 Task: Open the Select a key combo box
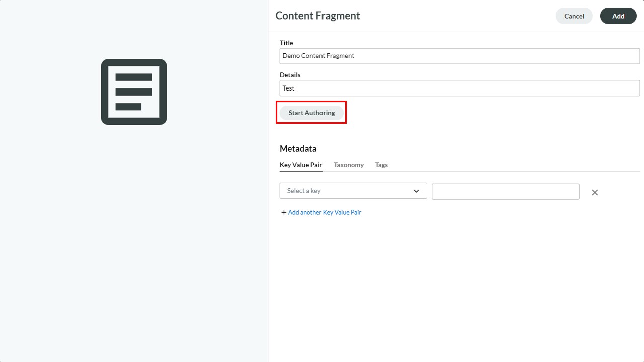(x=353, y=191)
